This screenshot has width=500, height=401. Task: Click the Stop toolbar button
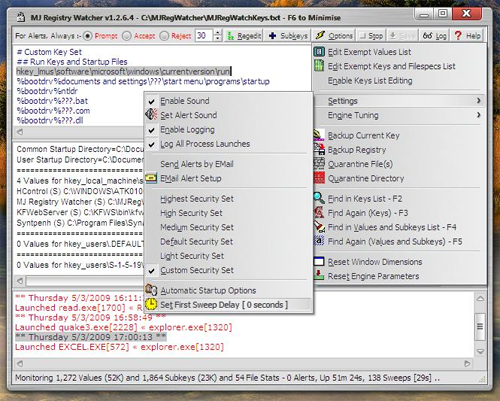coord(371,36)
